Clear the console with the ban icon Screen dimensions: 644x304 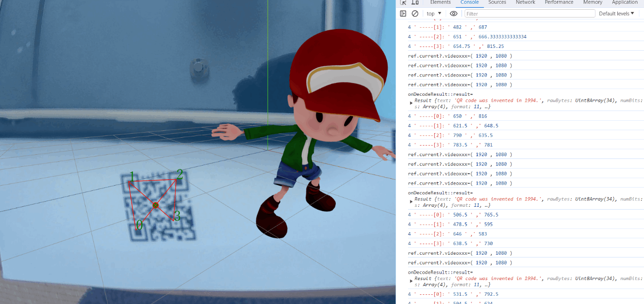click(x=415, y=14)
